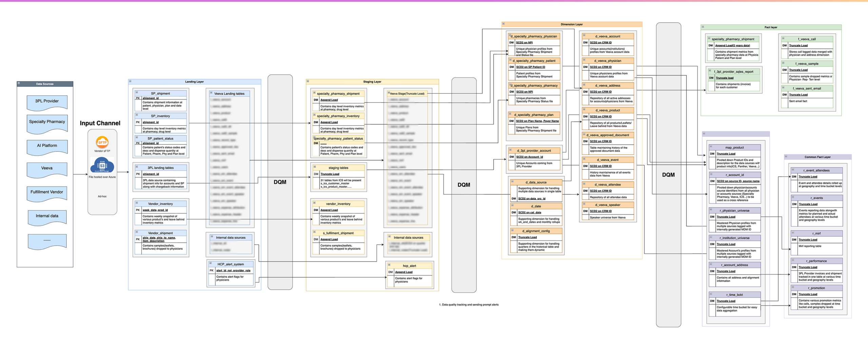Collapse the Data Sources container
868x343 pixels.
point(19,83)
